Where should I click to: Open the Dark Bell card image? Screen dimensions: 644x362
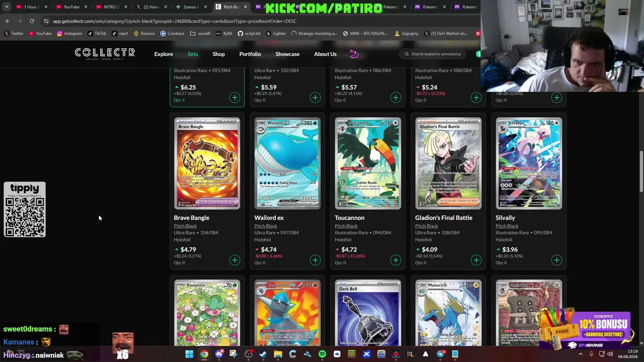pos(368,313)
